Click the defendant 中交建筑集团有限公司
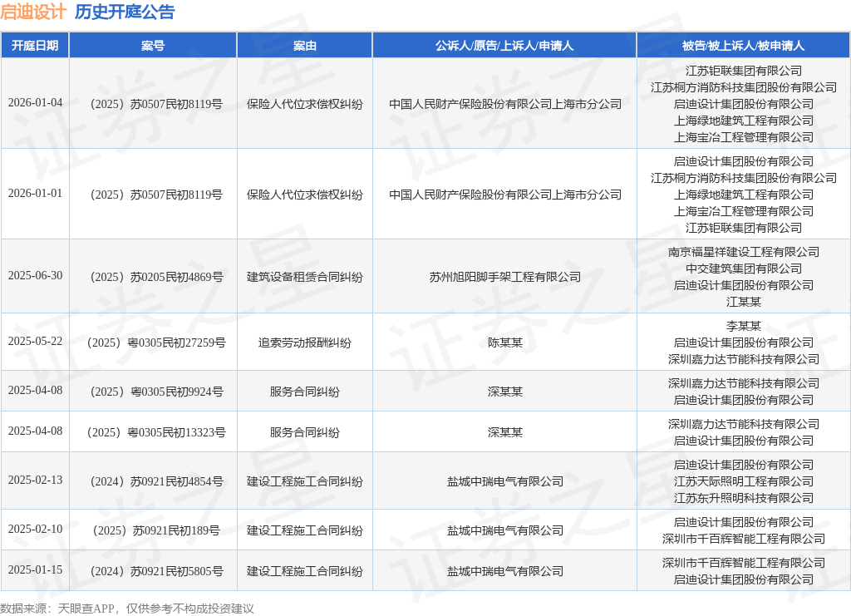The image size is (851, 616). [744, 269]
